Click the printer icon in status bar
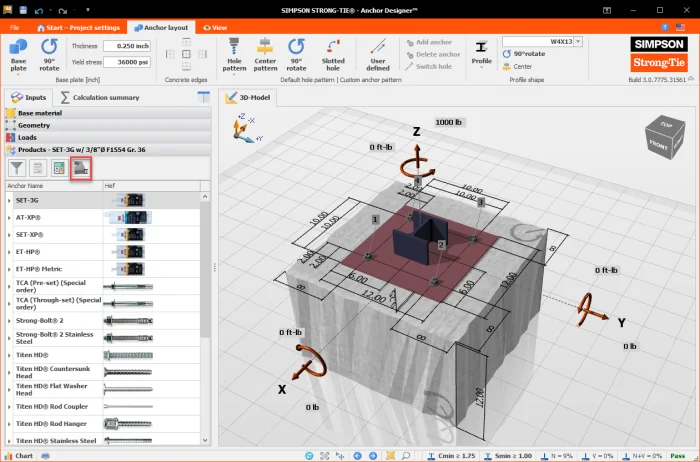This screenshot has width=700, height=462. click(45, 456)
